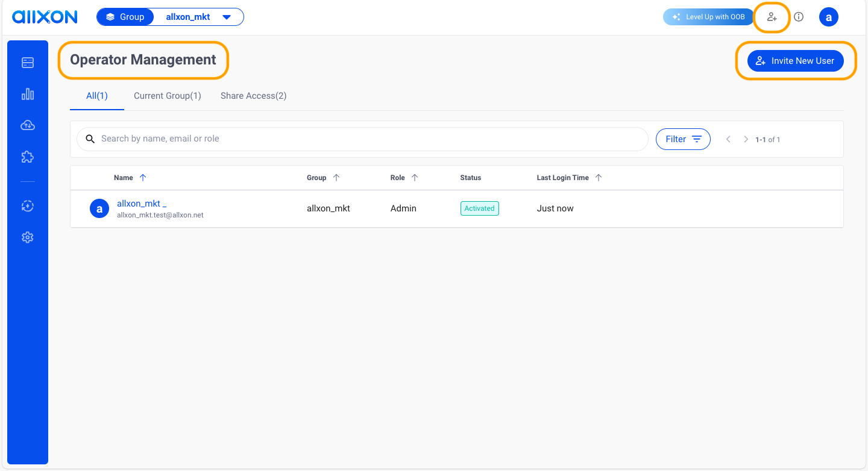Click the Group label pill
The height and width of the screenshot is (471, 868).
click(x=125, y=17)
